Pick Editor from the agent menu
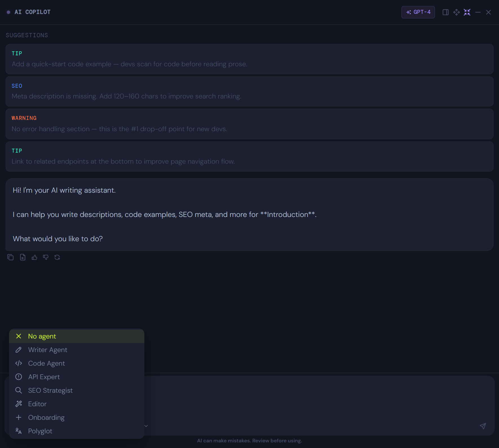This screenshot has height=448, width=499. (x=37, y=404)
